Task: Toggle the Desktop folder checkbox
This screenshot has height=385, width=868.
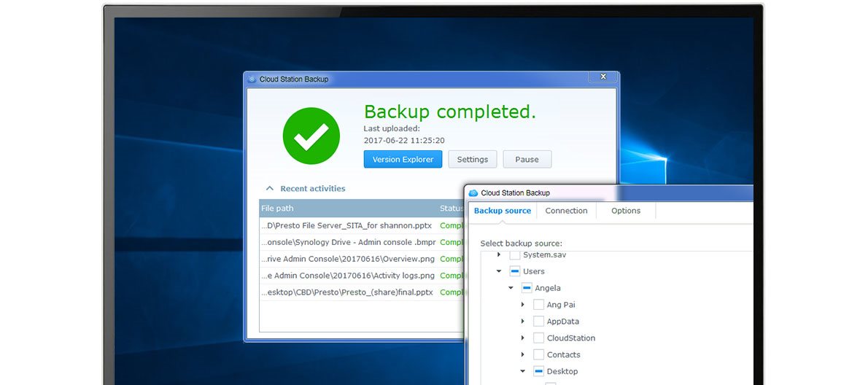Action: pyautogui.click(x=538, y=371)
